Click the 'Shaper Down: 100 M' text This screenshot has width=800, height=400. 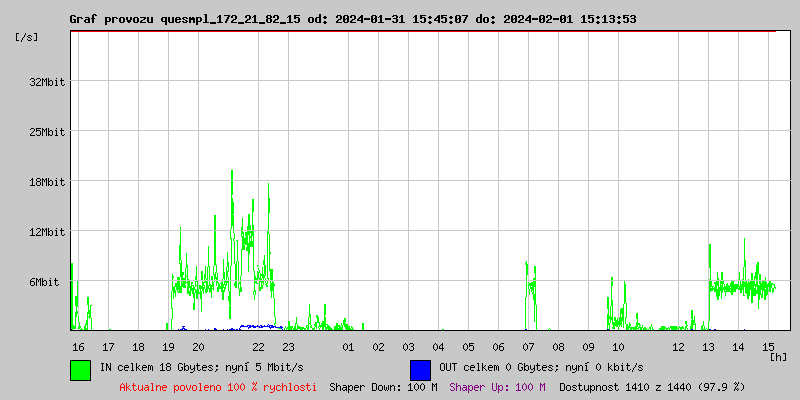pyautogui.click(x=383, y=386)
